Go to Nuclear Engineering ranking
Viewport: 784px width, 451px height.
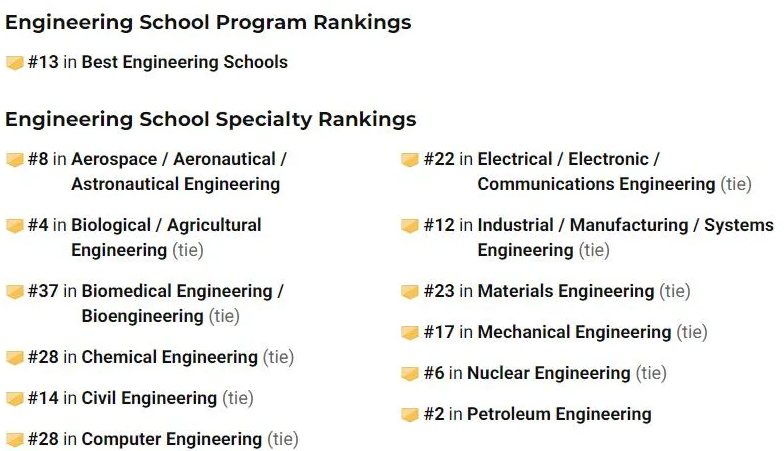(548, 373)
